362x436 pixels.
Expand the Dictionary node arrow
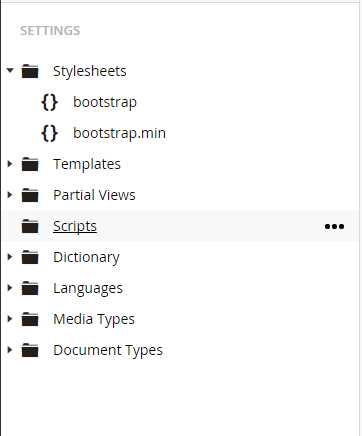(x=10, y=257)
